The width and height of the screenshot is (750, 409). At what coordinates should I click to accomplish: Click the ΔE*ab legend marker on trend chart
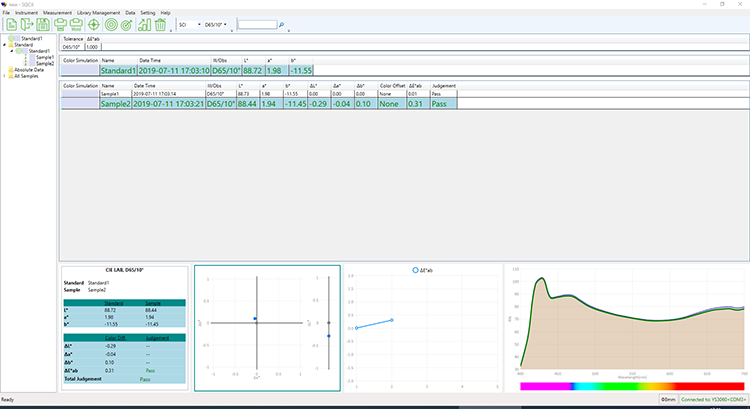click(417, 270)
